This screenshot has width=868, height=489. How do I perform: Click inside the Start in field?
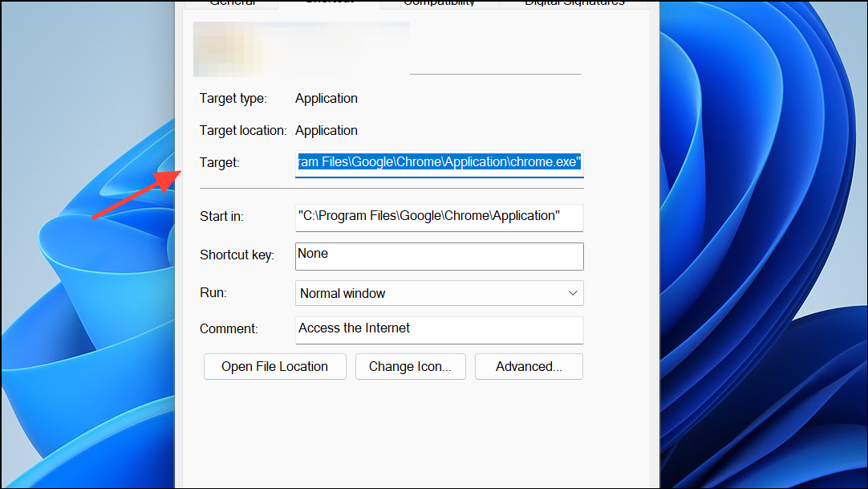[x=439, y=216]
